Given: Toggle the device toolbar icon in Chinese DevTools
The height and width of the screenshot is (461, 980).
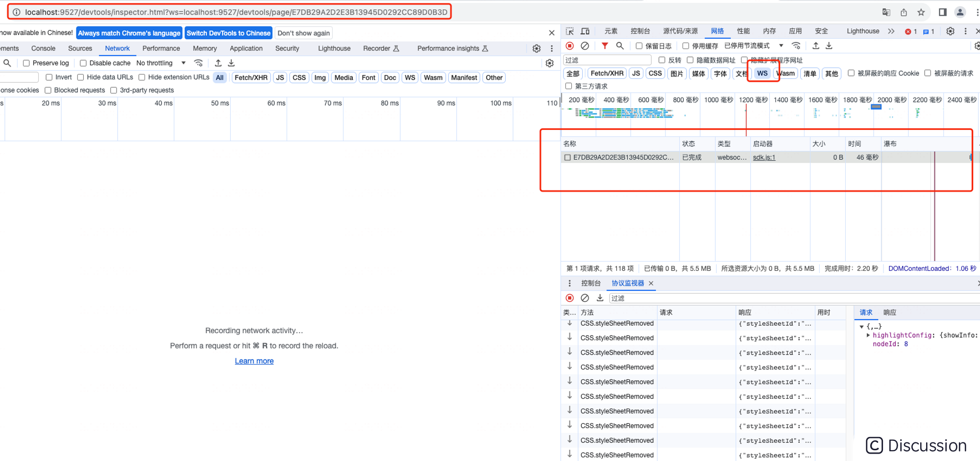Looking at the screenshot, I should pyautogui.click(x=585, y=31).
